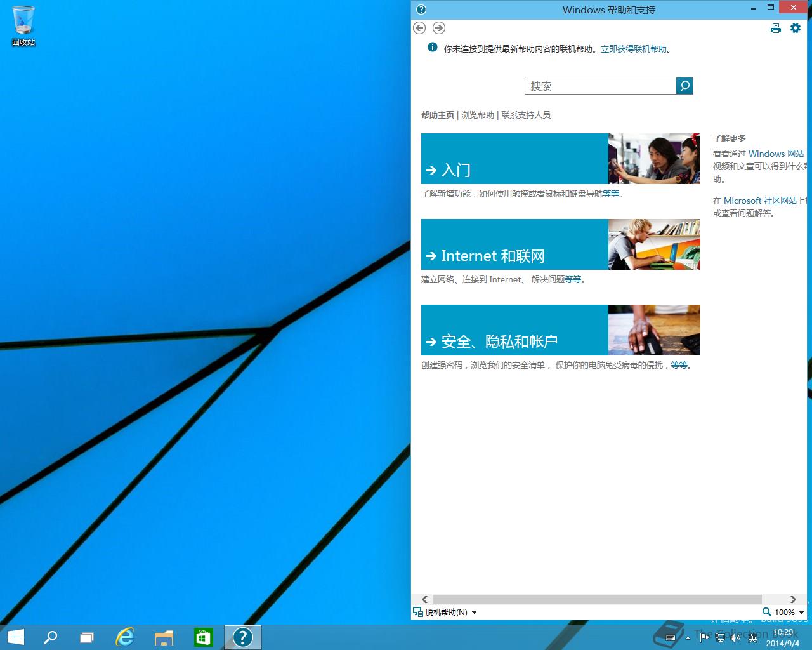Open the 100% zoom dropdown
Image resolution: width=812 pixels, height=650 pixels.
pos(789,613)
